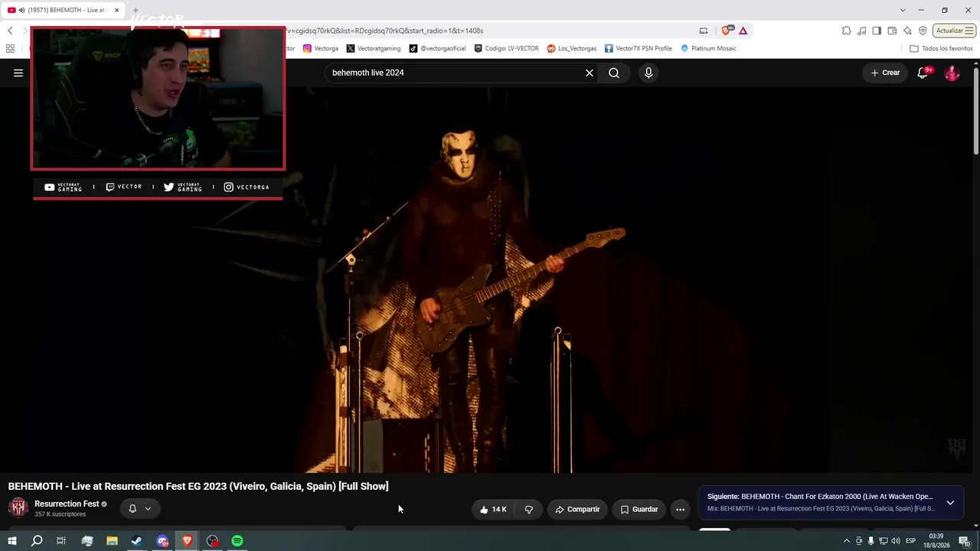Open the media playlist music-note icon

tap(862, 31)
